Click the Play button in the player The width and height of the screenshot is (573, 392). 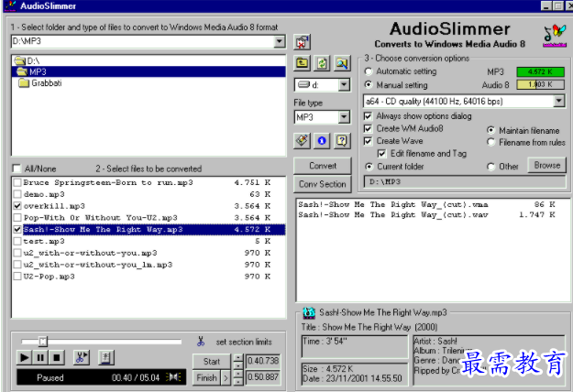point(25,357)
